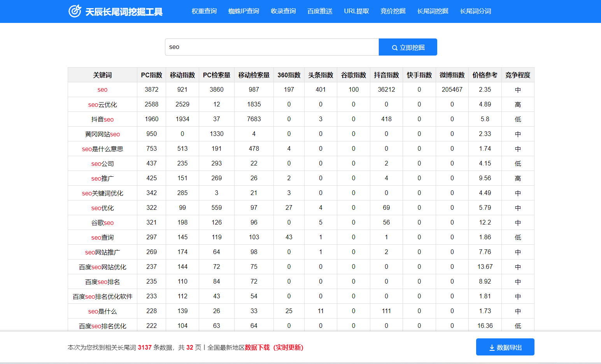The height and width of the screenshot is (364, 601).
Task: Select the keyword seo关键词优化
Action: point(102,193)
